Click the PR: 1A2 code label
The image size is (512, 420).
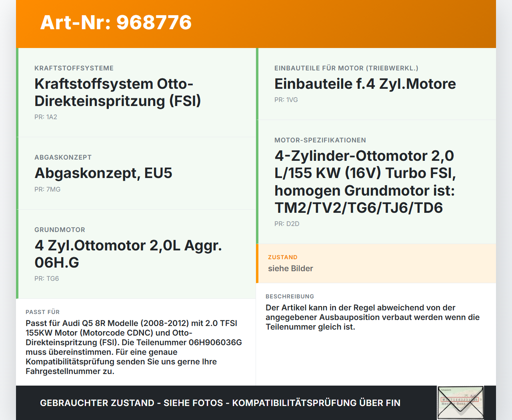[46, 117]
